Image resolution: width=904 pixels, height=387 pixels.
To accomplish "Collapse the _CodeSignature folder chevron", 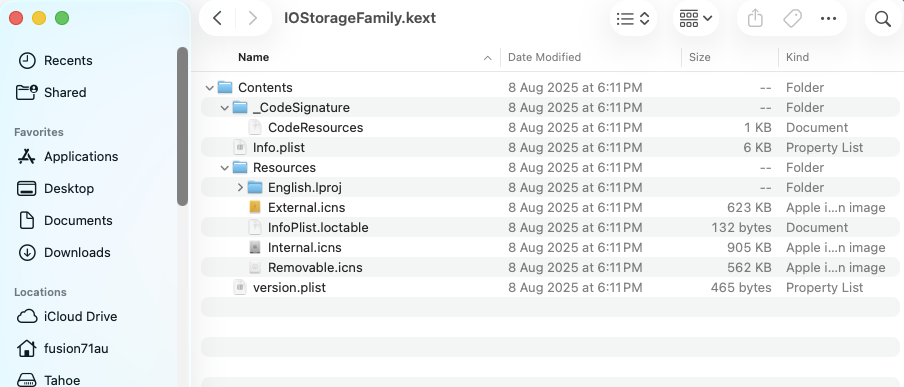I will coord(224,108).
